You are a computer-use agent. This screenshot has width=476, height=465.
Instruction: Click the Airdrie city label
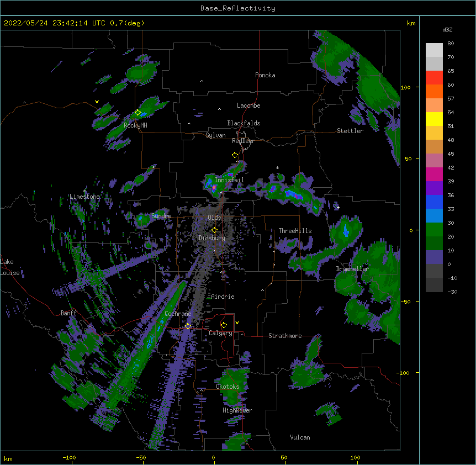pos(223,297)
